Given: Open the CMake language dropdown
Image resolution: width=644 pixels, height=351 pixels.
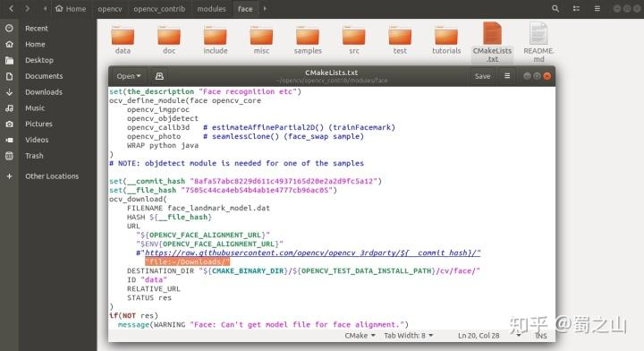Looking at the screenshot, I should (x=360, y=336).
